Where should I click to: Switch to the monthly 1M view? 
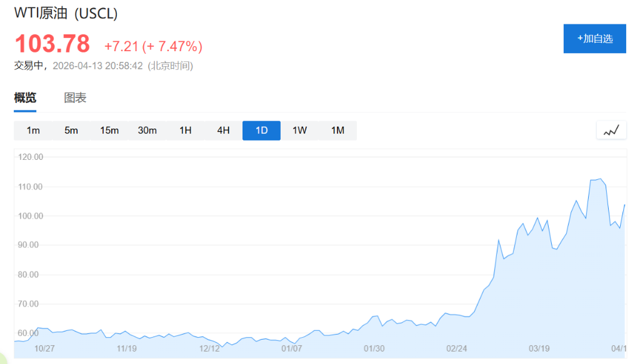(337, 130)
